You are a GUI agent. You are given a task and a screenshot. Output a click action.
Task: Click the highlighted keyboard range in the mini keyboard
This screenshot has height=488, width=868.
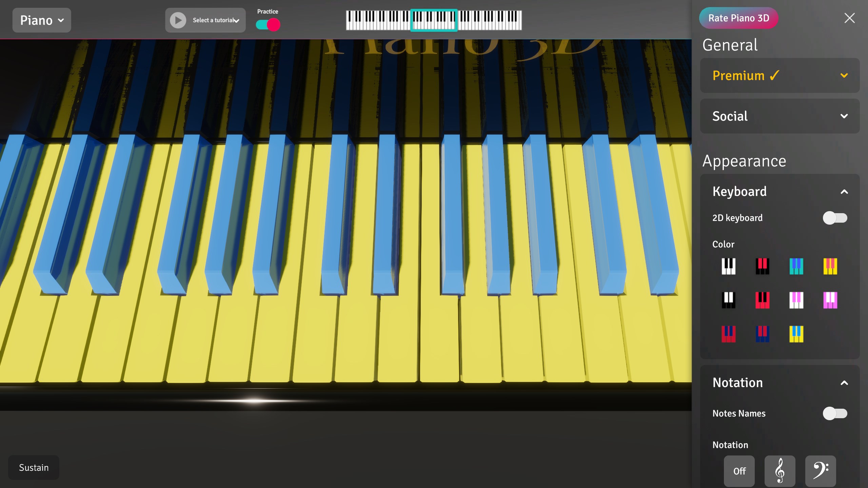pyautogui.click(x=434, y=20)
